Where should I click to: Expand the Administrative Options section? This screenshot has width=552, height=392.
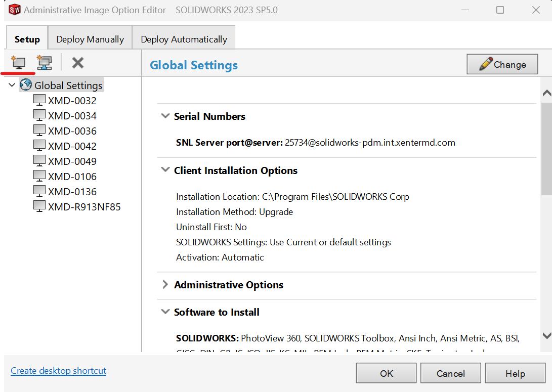point(165,285)
